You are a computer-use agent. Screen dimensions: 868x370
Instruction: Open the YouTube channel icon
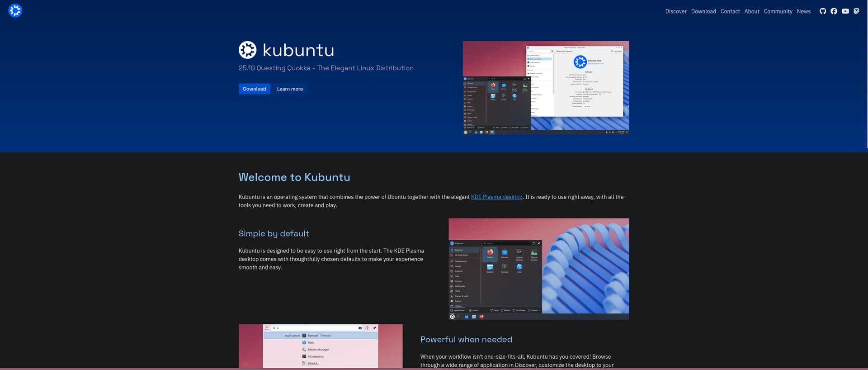click(845, 11)
